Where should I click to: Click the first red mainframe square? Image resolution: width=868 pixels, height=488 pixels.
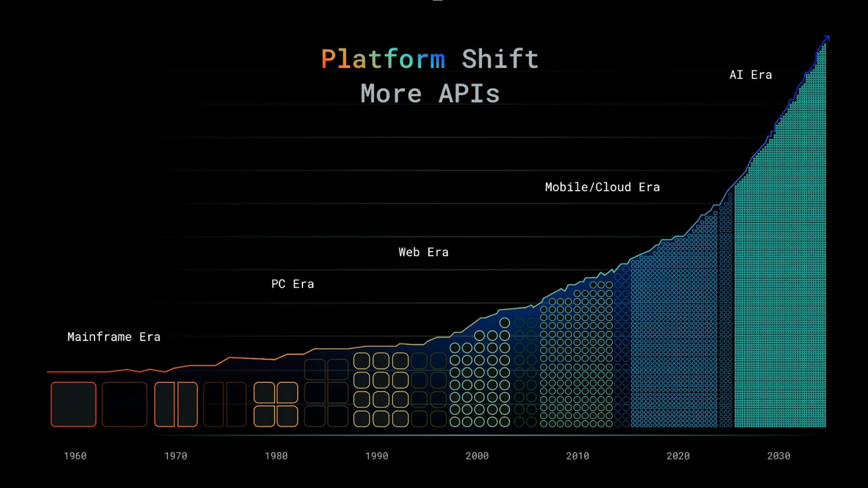coord(73,404)
